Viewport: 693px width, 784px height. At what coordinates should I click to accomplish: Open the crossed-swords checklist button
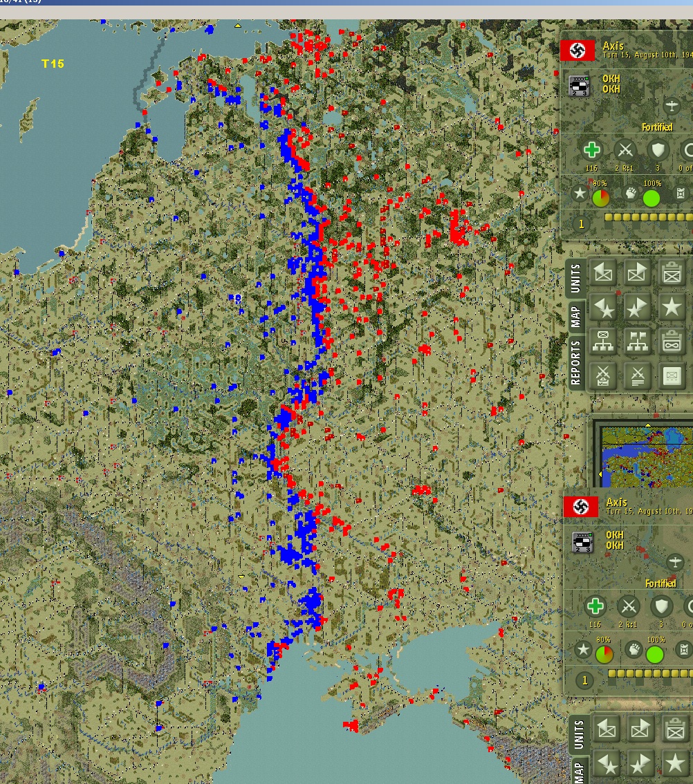pyautogui.click(x=603, y=375)
